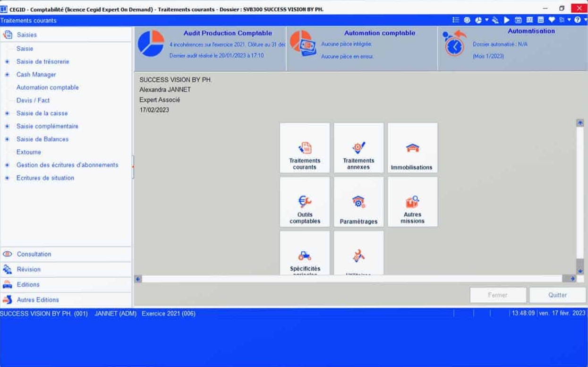588x367 pixels.
Task: Click the collapse handle on the left panel edge
Action: click(x=133, y=167)
